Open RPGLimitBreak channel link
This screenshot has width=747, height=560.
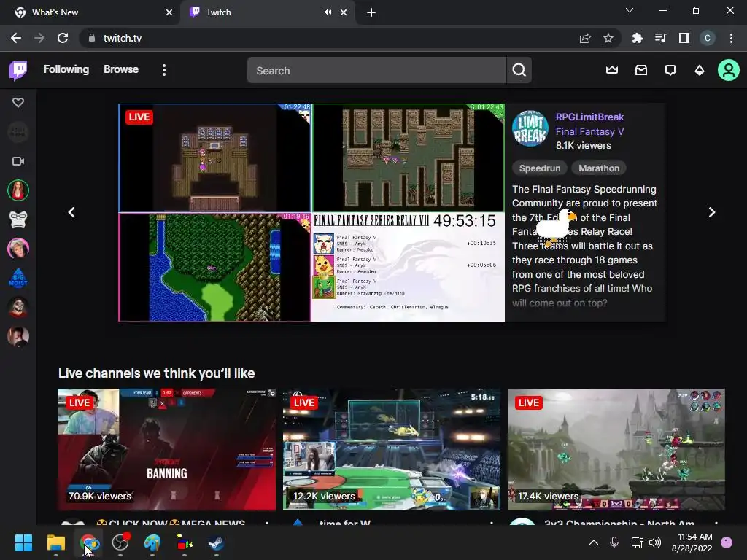tap(589, 117)
